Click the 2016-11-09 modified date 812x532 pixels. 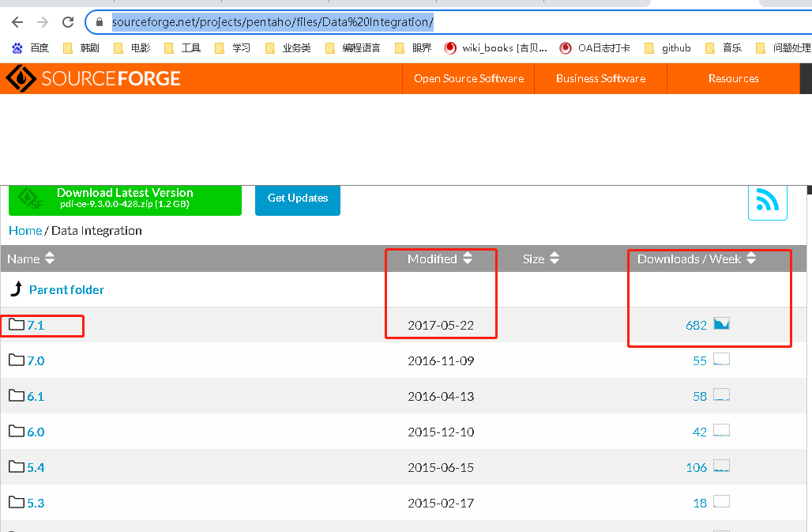441,361
